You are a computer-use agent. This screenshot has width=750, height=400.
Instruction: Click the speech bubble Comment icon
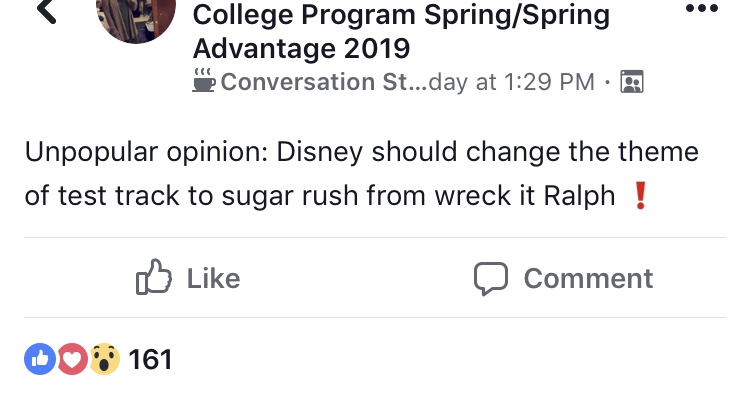pos(491,278)
